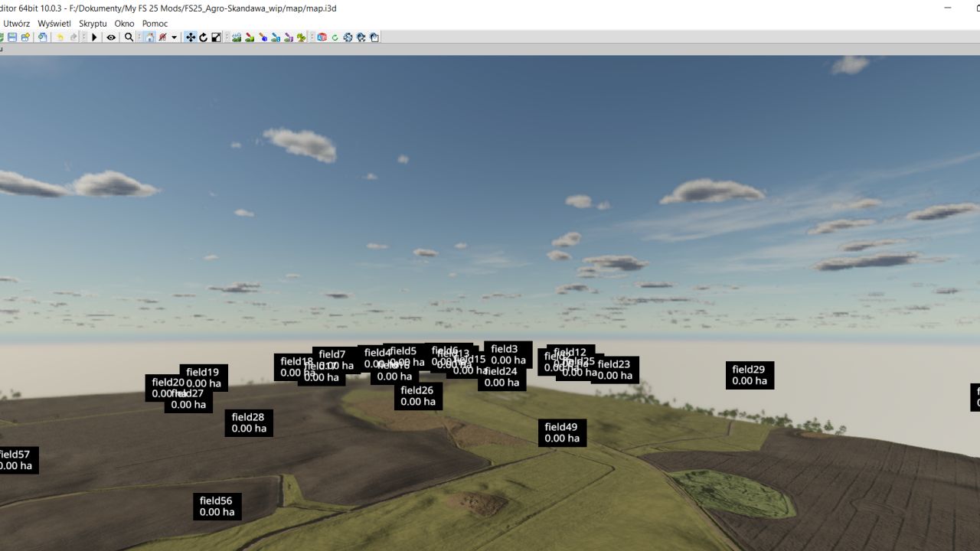The height and width of the screenshot is (551, 980).
Task: Click the terrain detail texture paint icon
Action: [x=250, y=37]
